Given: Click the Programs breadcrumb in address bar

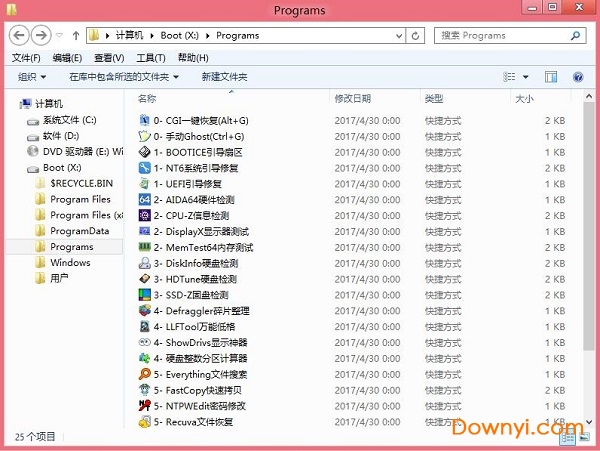Looking at the screenshot, I should click(x=238, y=36).
